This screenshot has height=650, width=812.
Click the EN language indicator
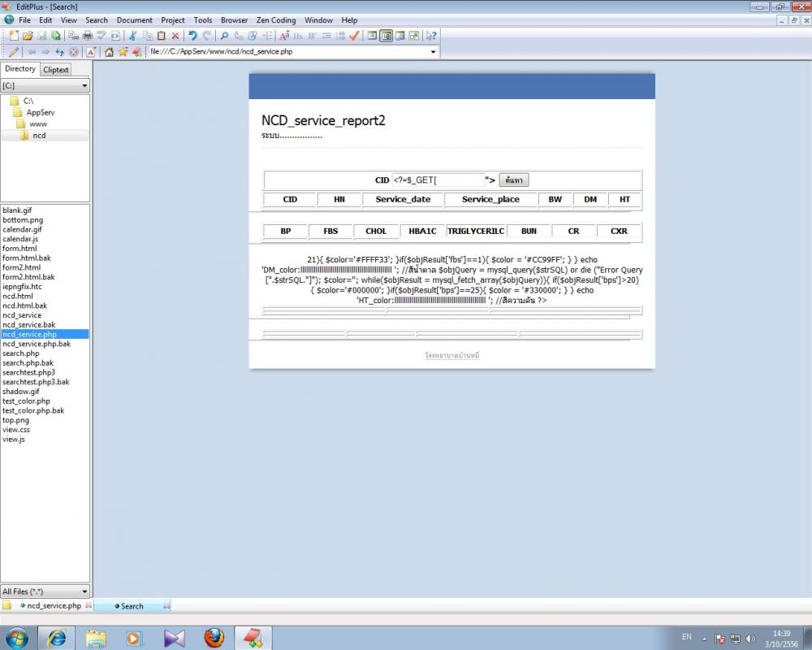687,637
